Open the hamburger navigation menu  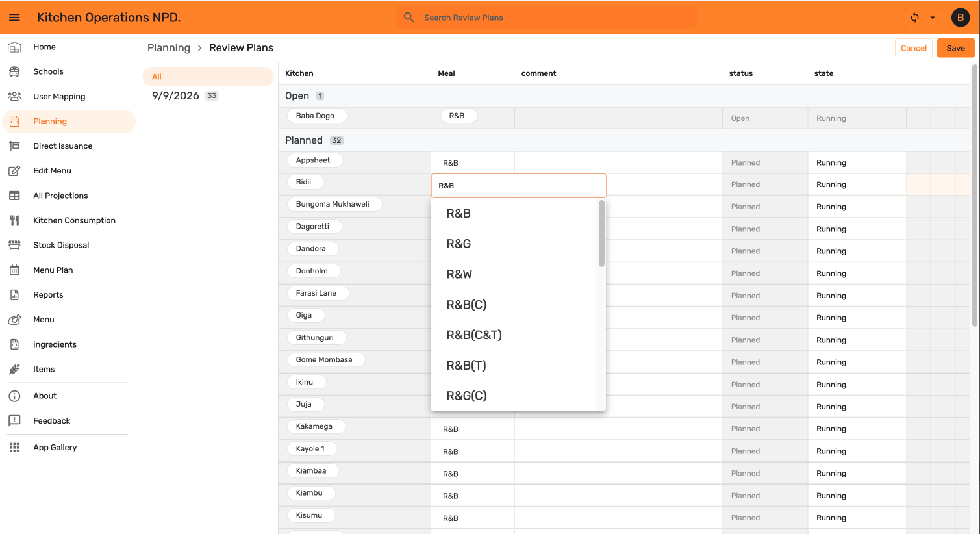(14, 18)
